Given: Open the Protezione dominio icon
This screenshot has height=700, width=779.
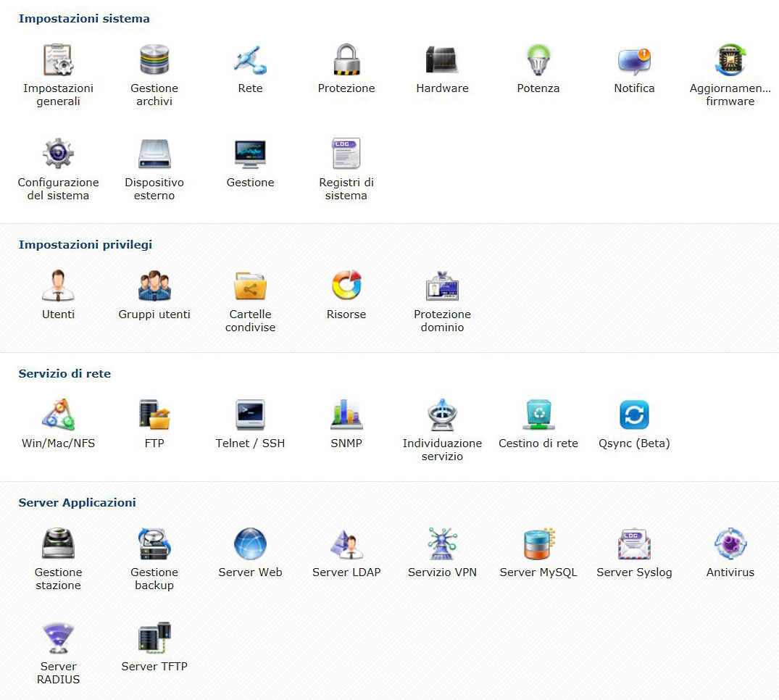Looking at the screenshot, I should click(x=442, y=286).
